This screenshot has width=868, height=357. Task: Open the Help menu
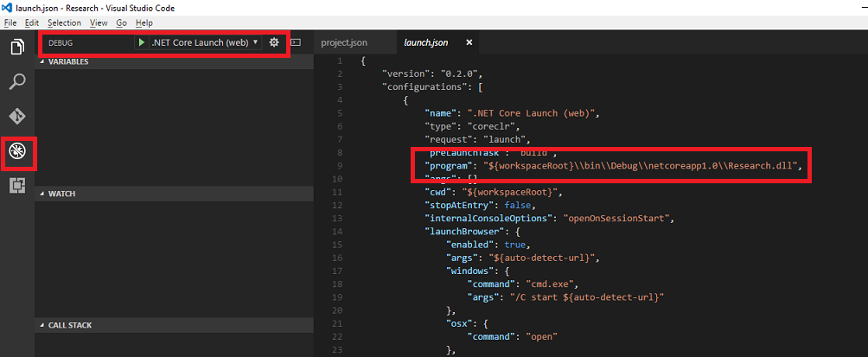(x=144, y=22)
